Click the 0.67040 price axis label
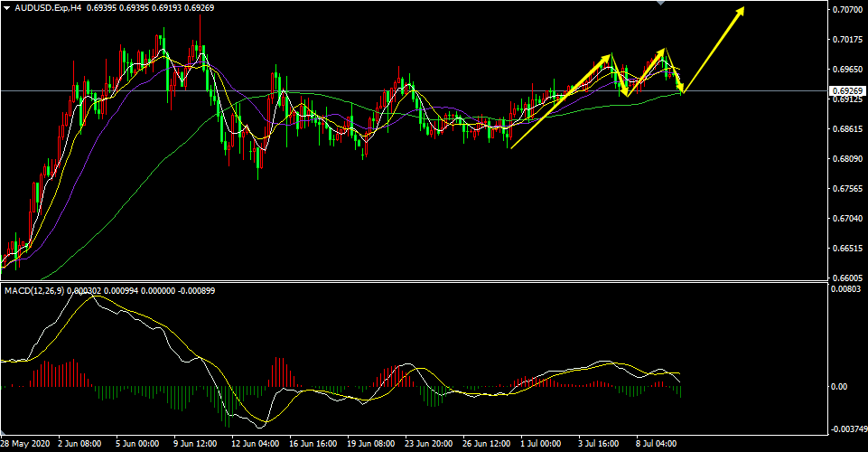The height and width of the screenshot is (452, 868). (847, 218)
